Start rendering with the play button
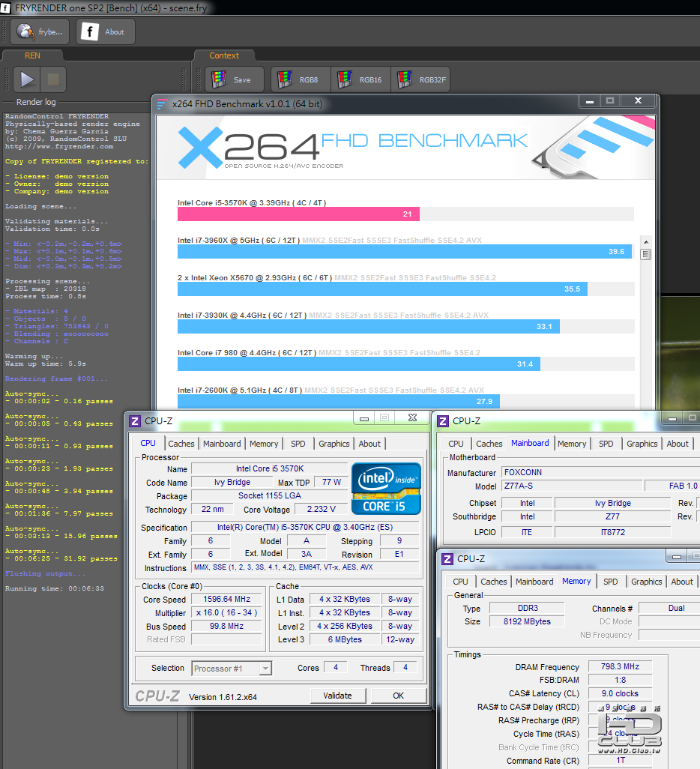This screenshot has height=769, width=700. (26, 79)
